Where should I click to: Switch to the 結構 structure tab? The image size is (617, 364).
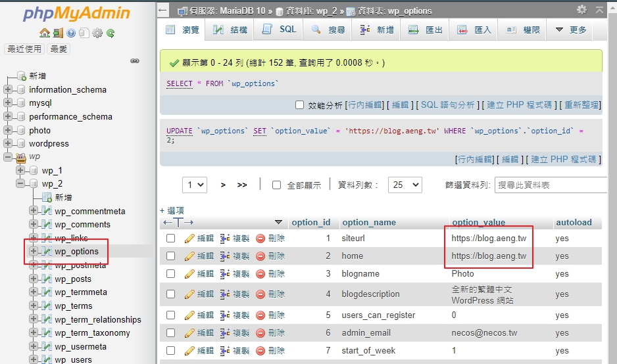point(230,30)
